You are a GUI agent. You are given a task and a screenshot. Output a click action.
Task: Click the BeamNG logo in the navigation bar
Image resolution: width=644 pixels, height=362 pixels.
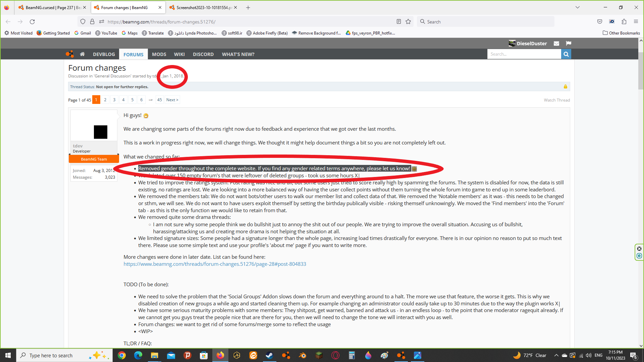(70, 54)
